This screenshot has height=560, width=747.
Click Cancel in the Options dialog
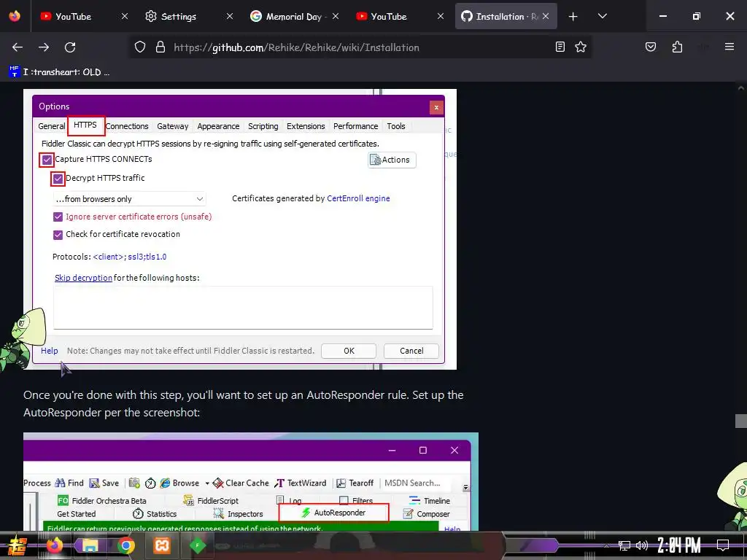tap(411, 351)
